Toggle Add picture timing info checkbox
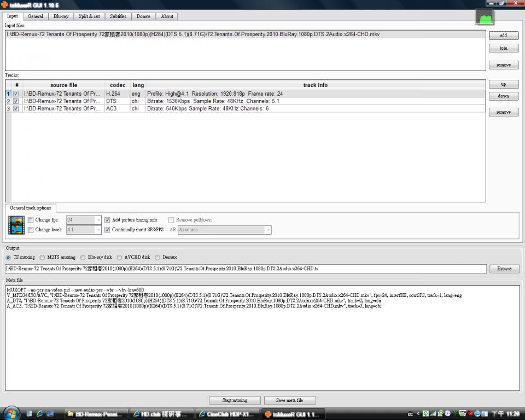Screen dimensions: 525x420 tap(107, 220)
